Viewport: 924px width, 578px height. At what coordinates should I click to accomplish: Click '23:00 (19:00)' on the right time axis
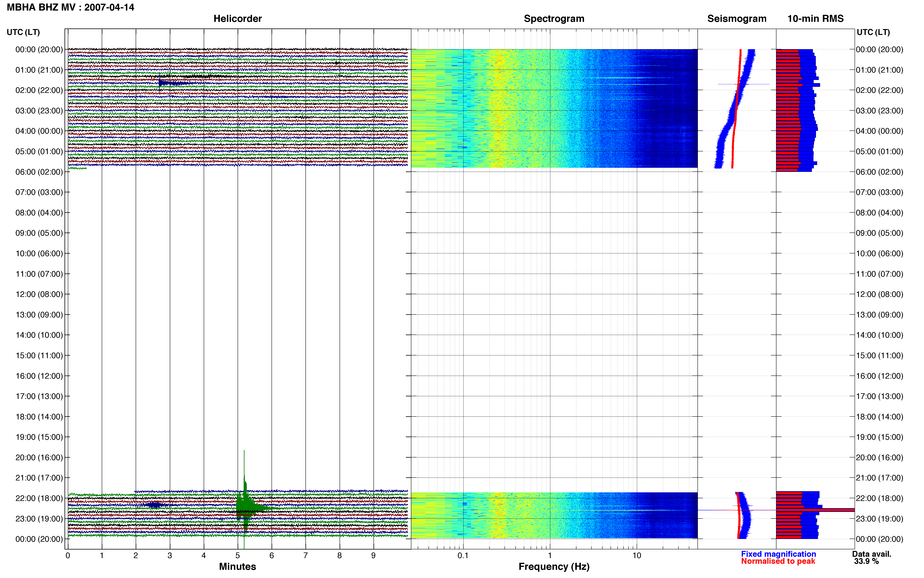(879, 519)
